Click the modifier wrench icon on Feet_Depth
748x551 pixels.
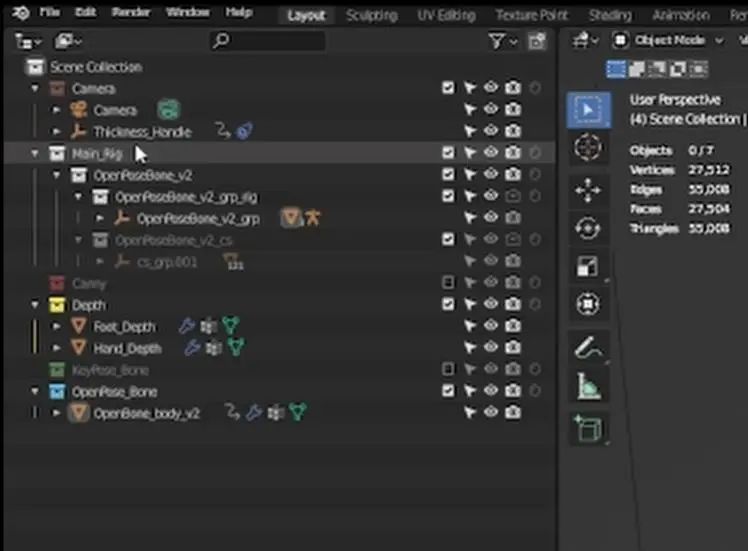(x=187, y=326)
